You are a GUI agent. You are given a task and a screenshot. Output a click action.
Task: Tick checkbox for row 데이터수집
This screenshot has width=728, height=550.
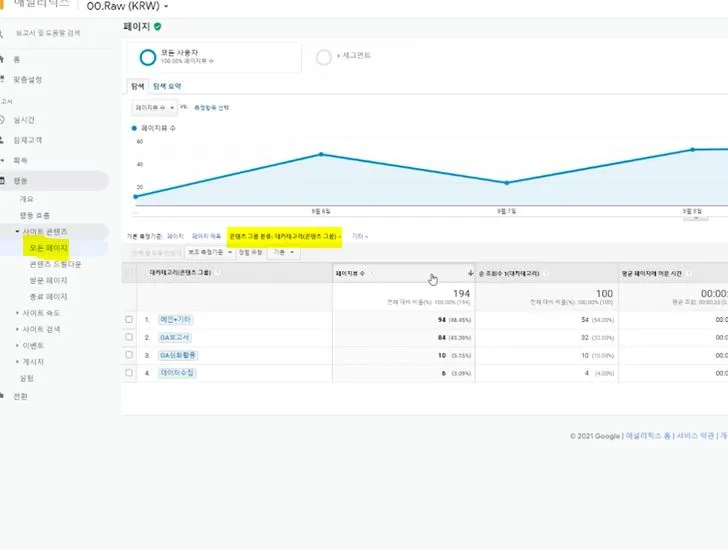tap(129, 373)
